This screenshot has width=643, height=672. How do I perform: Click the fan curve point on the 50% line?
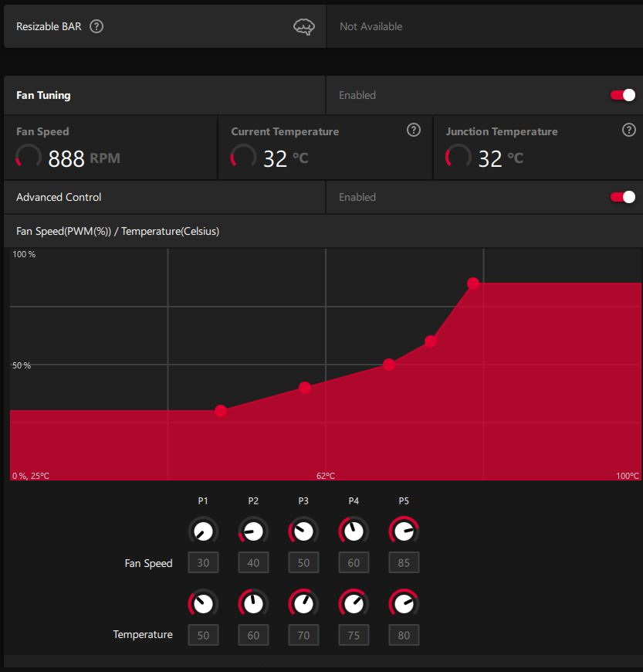[x=389, y=365]
